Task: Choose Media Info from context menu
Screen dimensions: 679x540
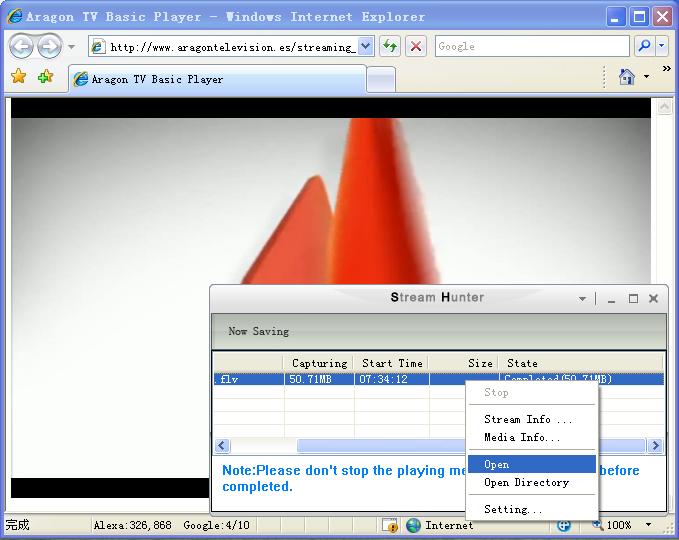Action: coord(532,437)
